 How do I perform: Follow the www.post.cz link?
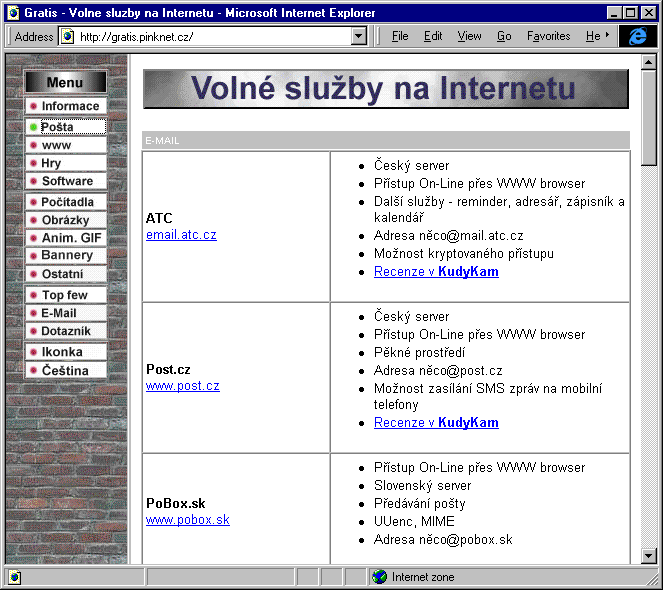click(x=183, y=386)
